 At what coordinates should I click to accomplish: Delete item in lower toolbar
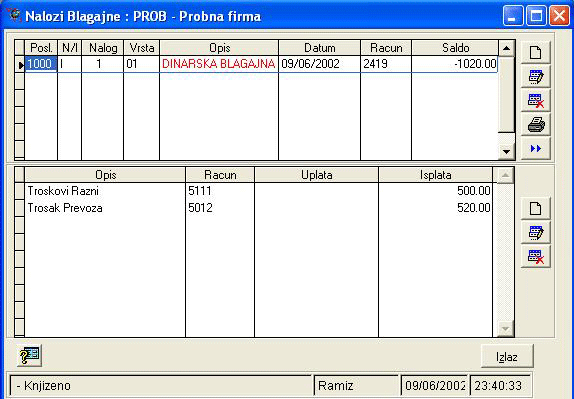point(536,257)
